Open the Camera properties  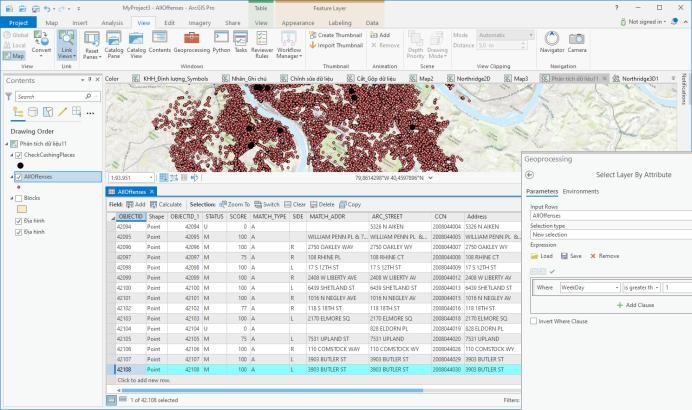coord(577,42)
